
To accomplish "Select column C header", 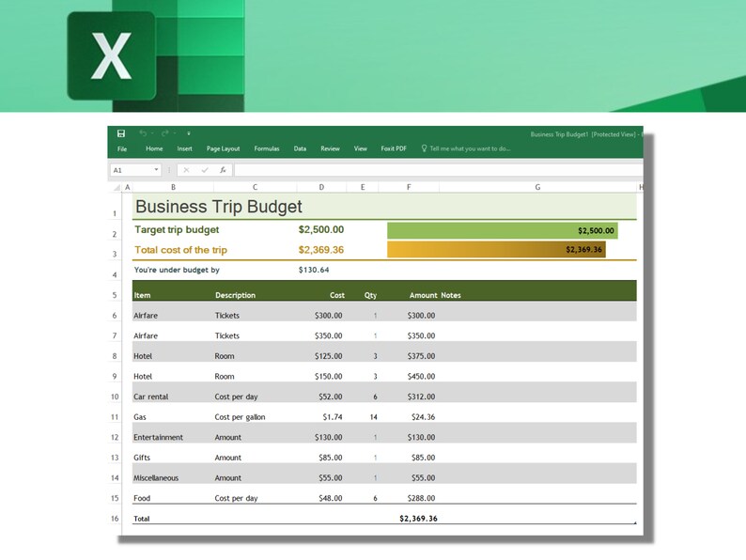I will click(x=255, y=188).
